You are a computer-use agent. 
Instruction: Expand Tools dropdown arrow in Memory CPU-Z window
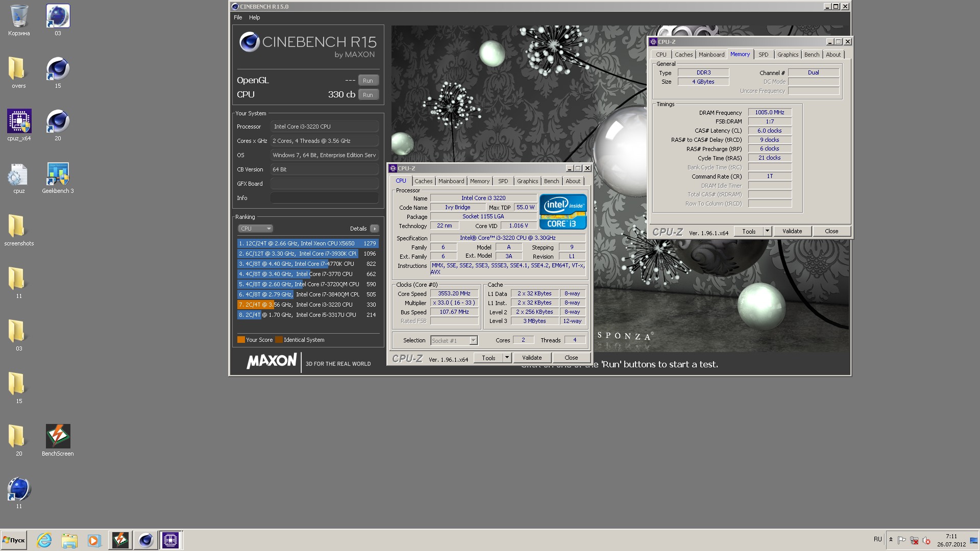[767, 231]
